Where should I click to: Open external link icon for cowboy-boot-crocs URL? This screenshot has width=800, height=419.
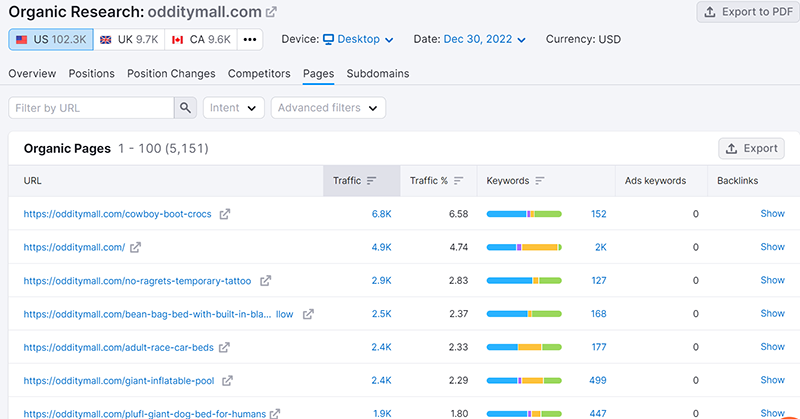coord(224,214)
